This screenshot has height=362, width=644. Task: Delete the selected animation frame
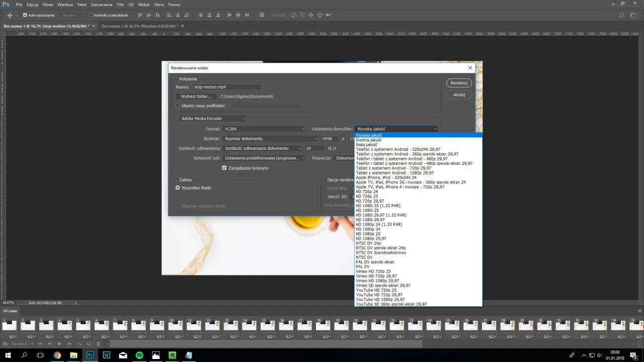tap(98, 344)
